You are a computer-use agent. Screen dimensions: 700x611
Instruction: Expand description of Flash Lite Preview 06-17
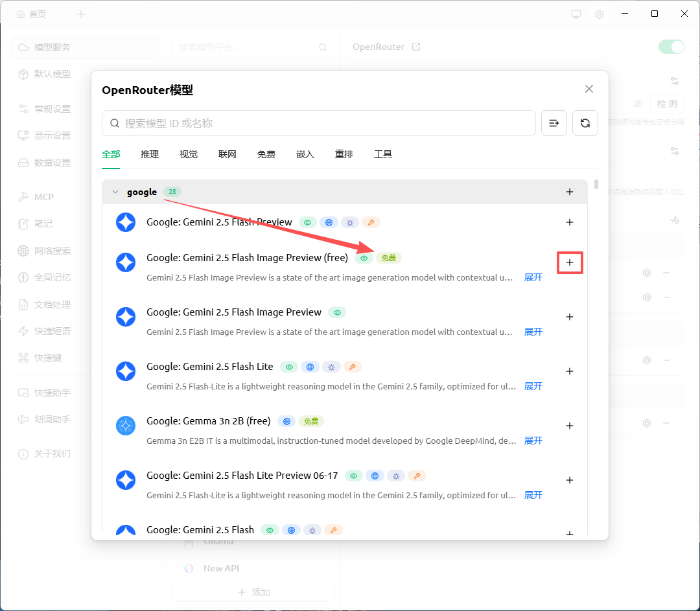(533, 496)
